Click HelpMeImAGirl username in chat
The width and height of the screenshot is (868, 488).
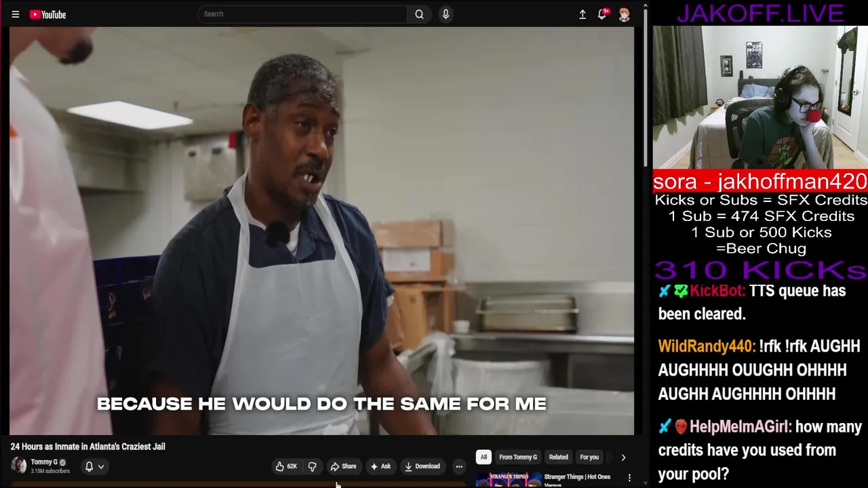[741, 427]
